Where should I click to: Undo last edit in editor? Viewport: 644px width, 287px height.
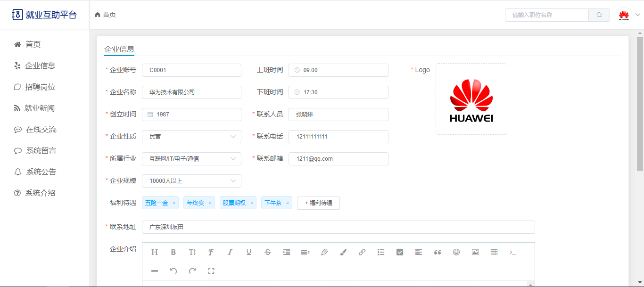(x=173, y=271)
